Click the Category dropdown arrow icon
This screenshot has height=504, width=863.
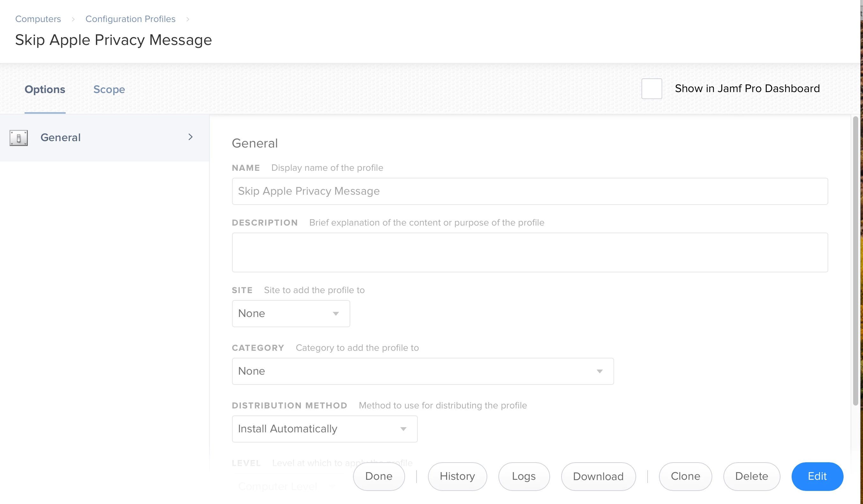pyautogui.click(x=599, y=371)
